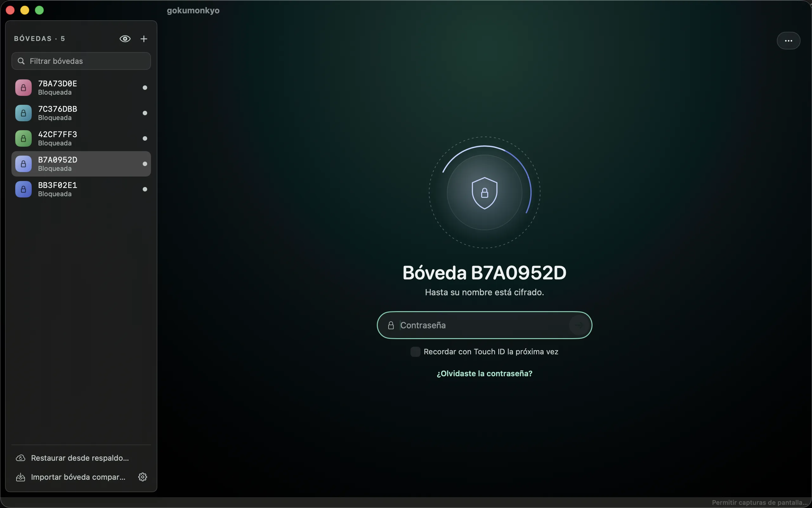Image resolution: width=812 pixels, height=508 pixels.
Task: Enable Recordar con Touch ID checkbox
Action: click(415, 352)
